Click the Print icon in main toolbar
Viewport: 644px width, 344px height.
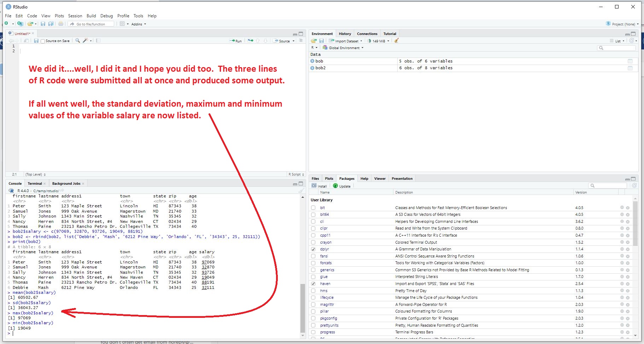[x=61, y=24]
